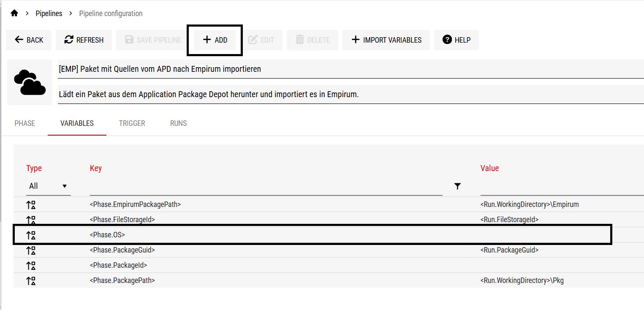The image size is (644, 310).
Task: Open Help from the toolbar
Action: click(456, 40)
